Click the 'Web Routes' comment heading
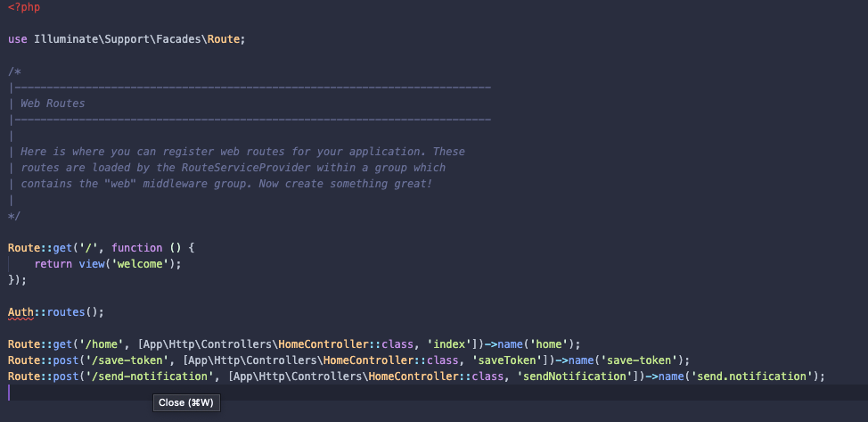This screenshot has height=422, width=868. coord(53,103)
